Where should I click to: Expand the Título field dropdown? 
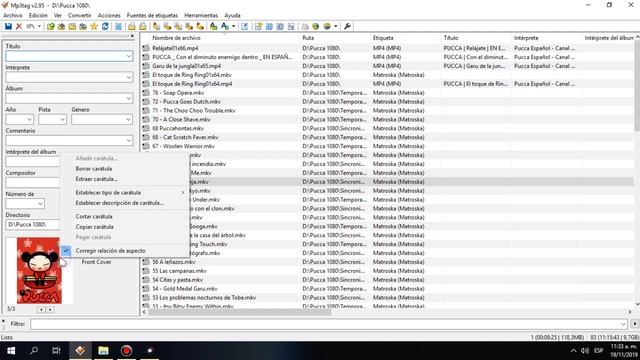tap(129, 56)
